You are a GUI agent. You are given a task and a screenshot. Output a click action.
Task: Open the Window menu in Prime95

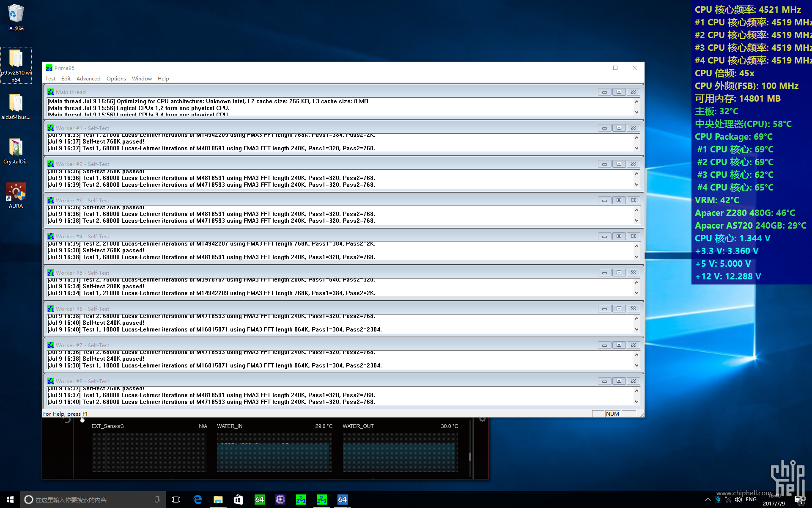(x=142, y=79)
